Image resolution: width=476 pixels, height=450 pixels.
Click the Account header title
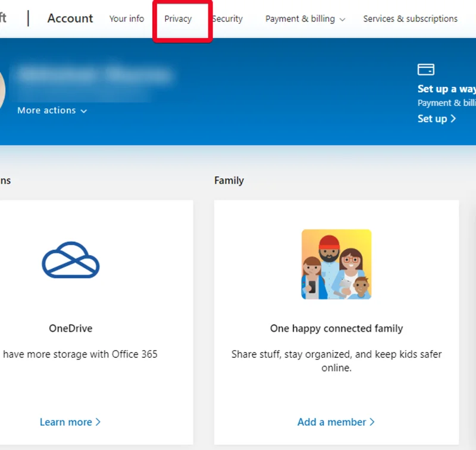(70, 18)
